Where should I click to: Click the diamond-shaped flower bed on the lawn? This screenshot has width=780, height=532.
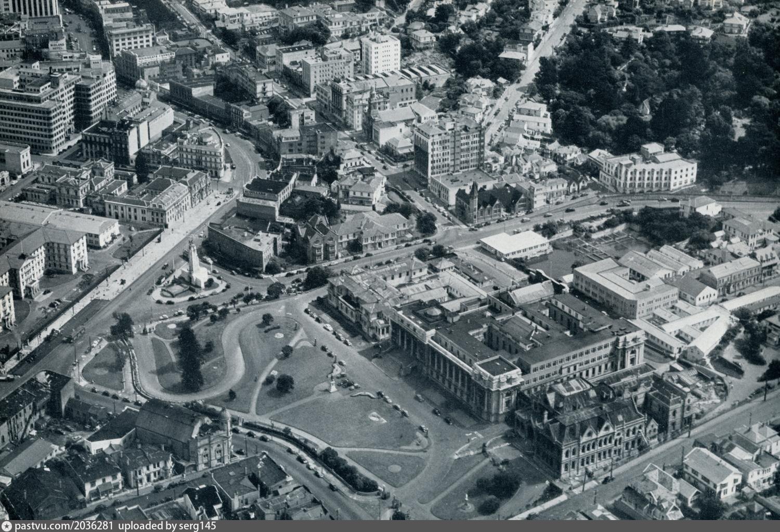point(377,417)
